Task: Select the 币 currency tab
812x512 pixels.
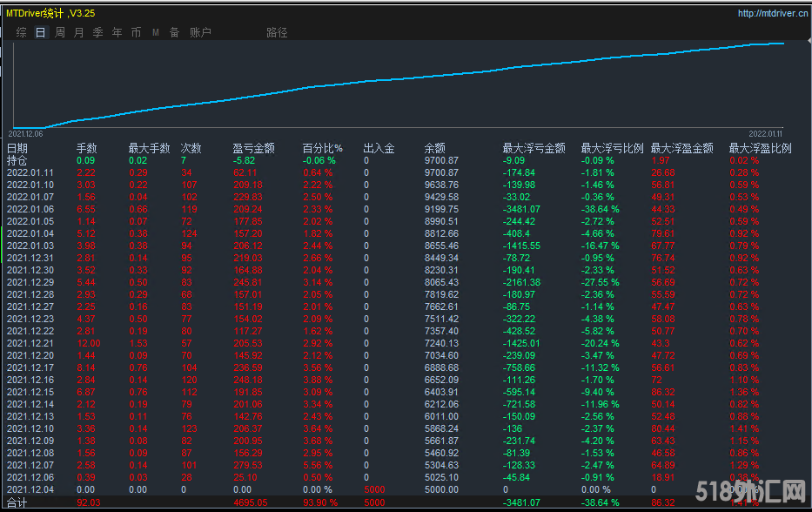Action: [137, 32]
